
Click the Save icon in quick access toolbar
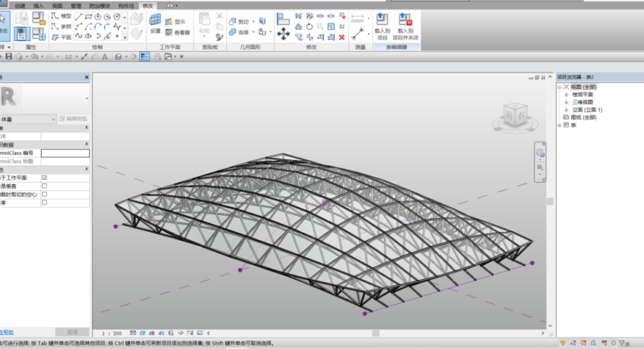[9, 56]
